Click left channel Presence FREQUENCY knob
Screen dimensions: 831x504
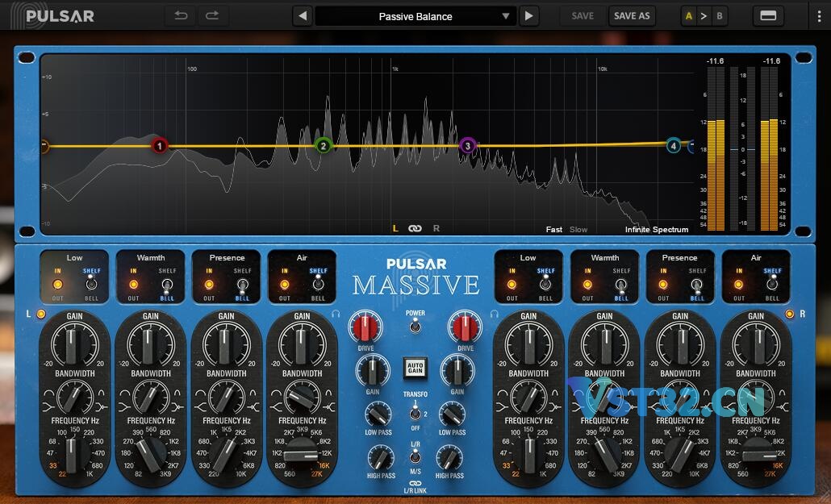pyautogui.click(x=226, y=454)
